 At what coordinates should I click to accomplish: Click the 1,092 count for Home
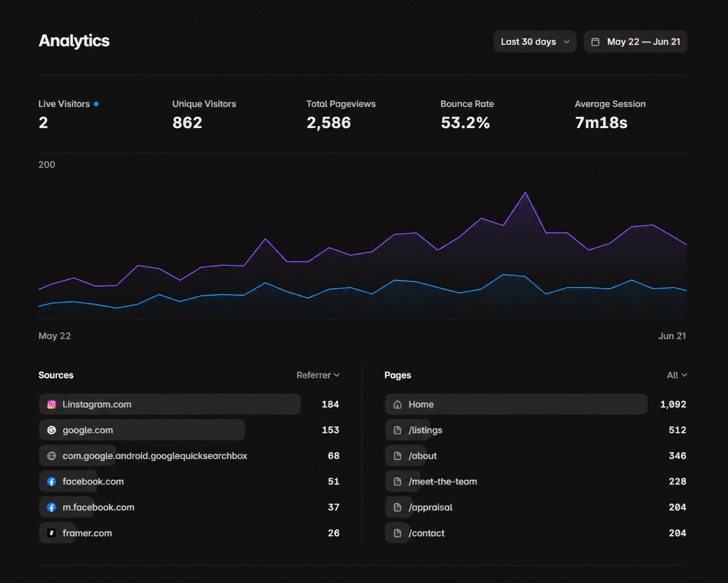[673, 404]
